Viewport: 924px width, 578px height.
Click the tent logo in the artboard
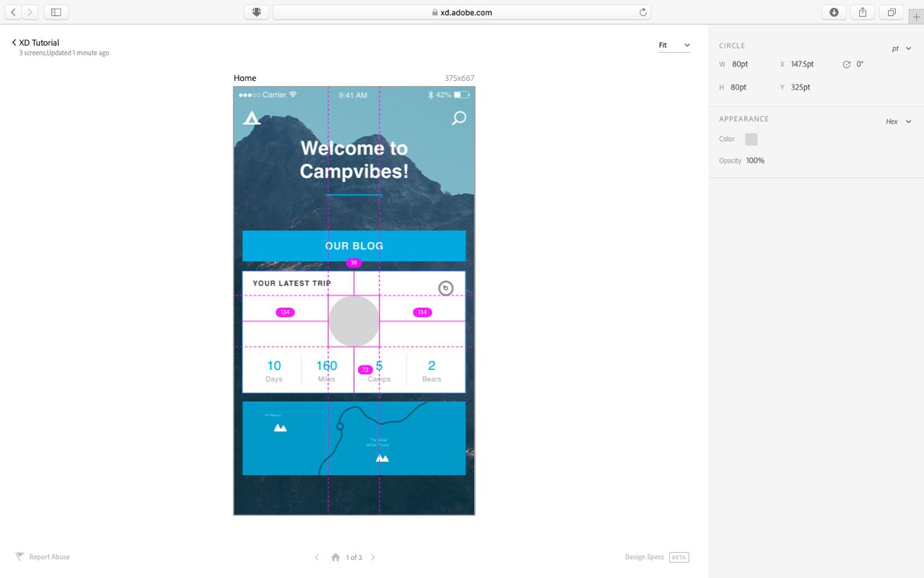[x=251, y=118]
